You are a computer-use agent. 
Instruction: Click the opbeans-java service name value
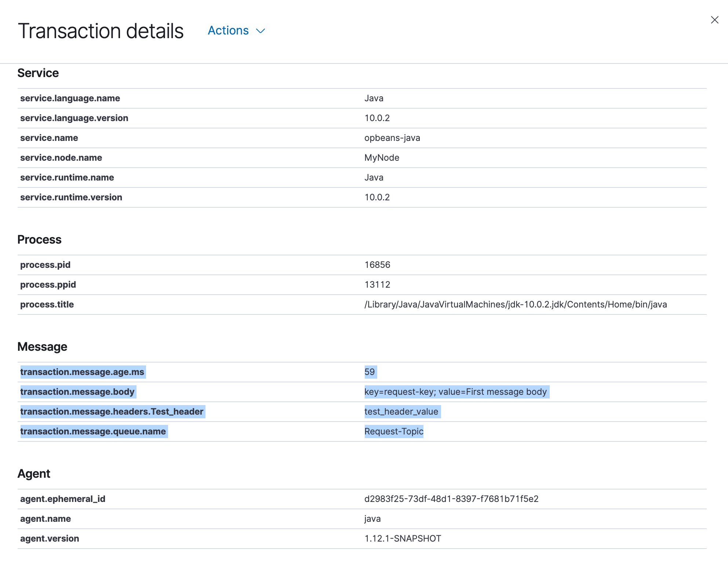tap(392, 138)
